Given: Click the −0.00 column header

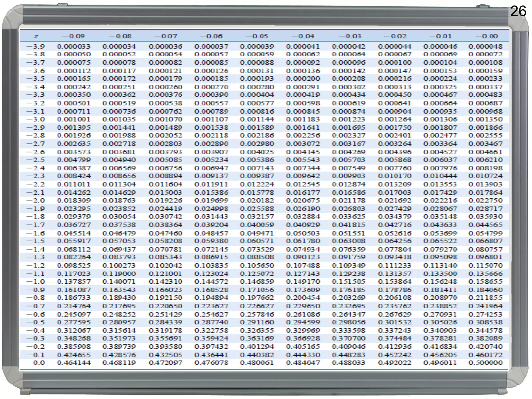Looking at the screenshot, I should point(486,36).
